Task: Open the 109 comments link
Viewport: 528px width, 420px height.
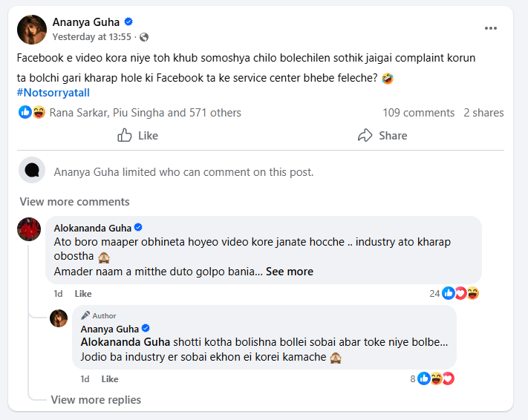Action: [x=418, y=113]
